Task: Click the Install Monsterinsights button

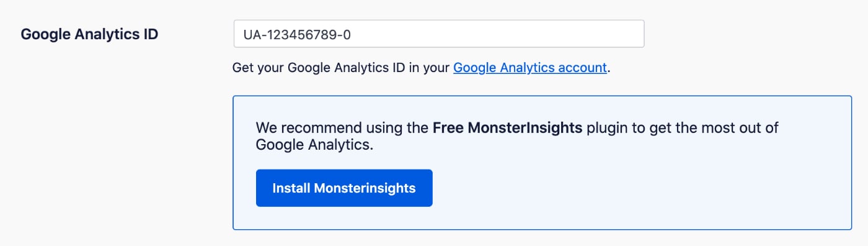Action: [x=344, y=188]
